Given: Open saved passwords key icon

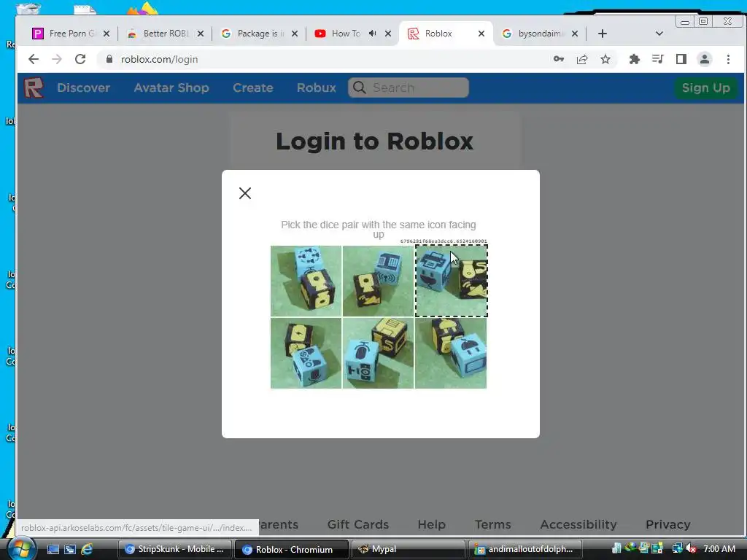Looking at the screenshot, I should coord(558,59).
